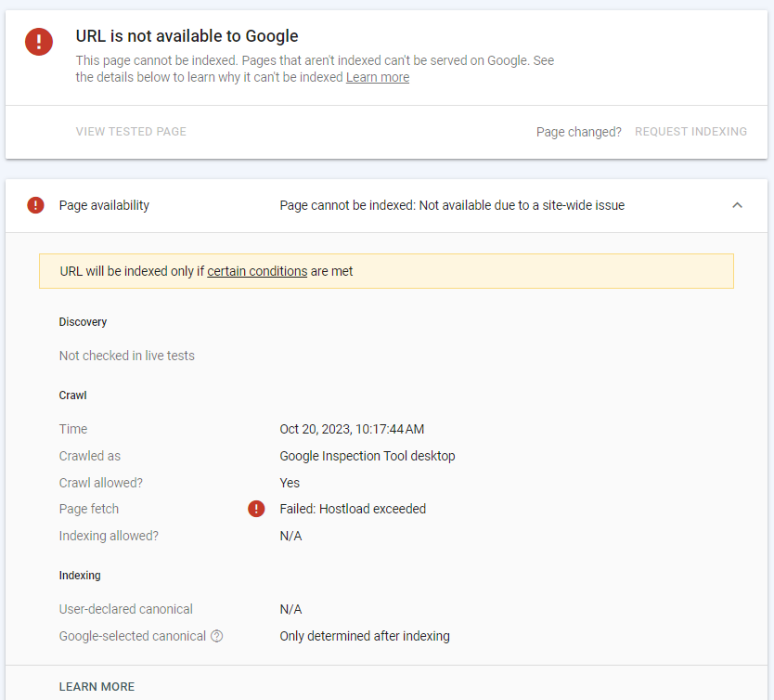Follow the 'certain conditions' link in the yellow banner
Viewport: 774px width, 700px height.
click(257, 271)
